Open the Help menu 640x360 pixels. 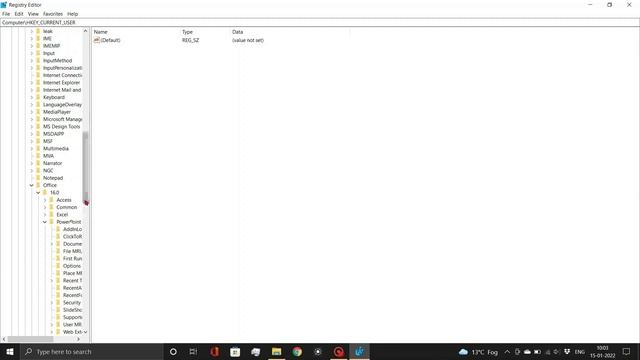(72, 14)
